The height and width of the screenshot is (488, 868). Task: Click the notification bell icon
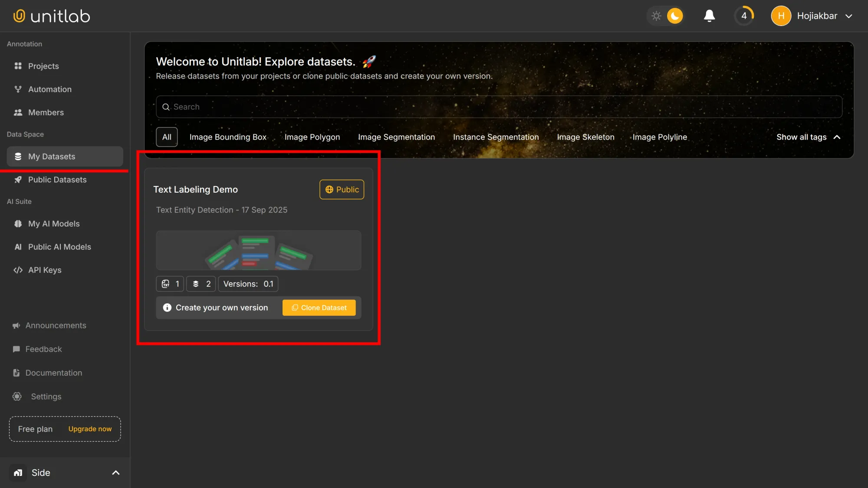click(709, 16)
